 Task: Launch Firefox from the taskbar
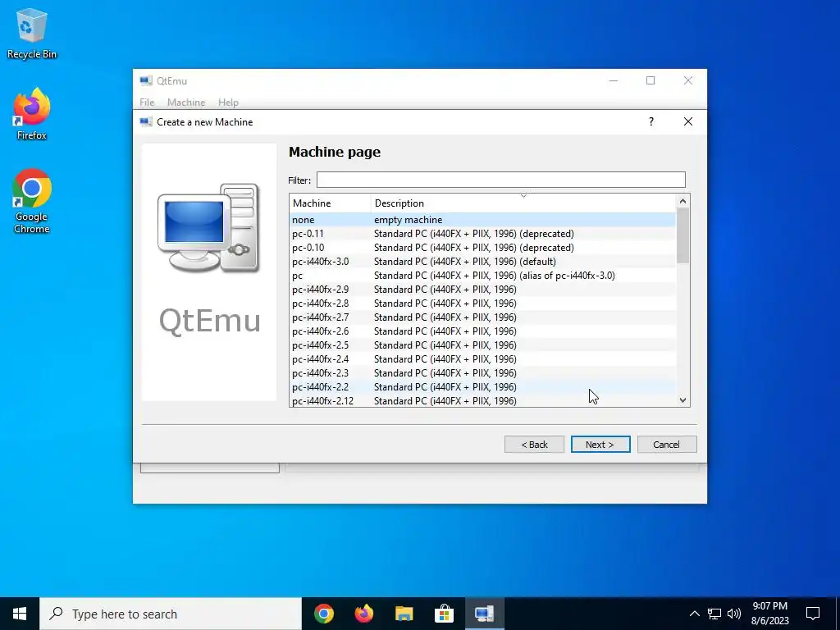click(363, 614)
